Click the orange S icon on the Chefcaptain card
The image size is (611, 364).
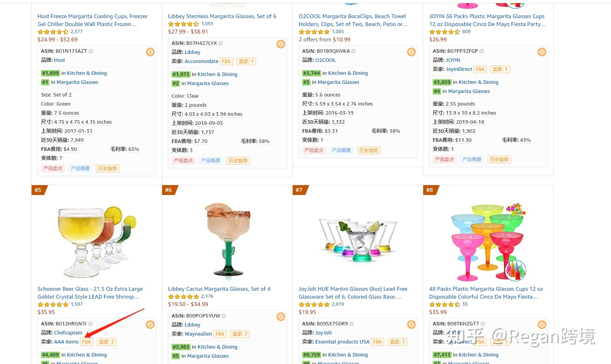pyautogui.click(x=150, y=325)
